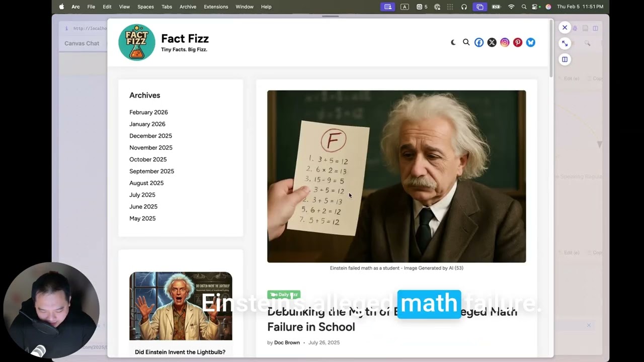Open the Facebook social icon
Image resolution: width=644 pixels, height=362 pixels.
(x=479, y=43)
